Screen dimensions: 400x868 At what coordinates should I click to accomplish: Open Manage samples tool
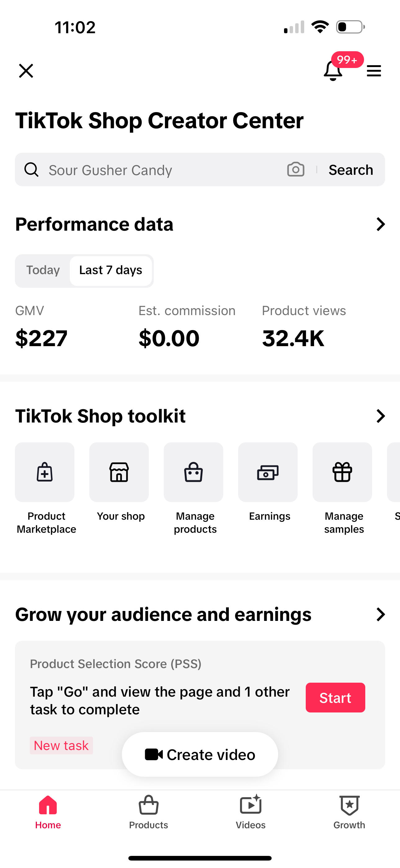click(342, 472)
